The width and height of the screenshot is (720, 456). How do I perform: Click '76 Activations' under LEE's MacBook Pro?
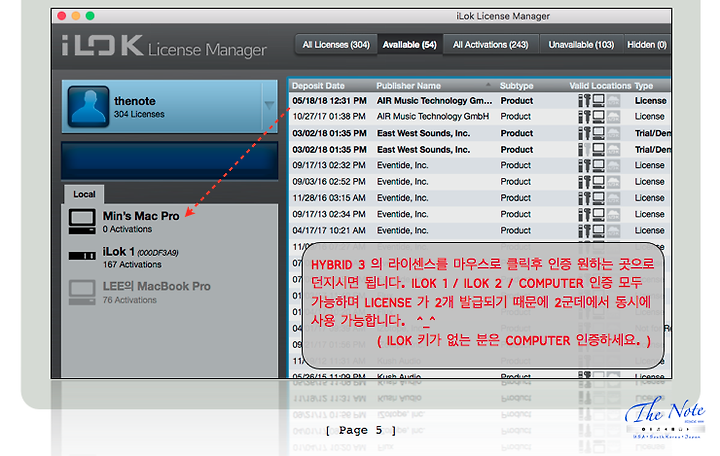[129, 300]
